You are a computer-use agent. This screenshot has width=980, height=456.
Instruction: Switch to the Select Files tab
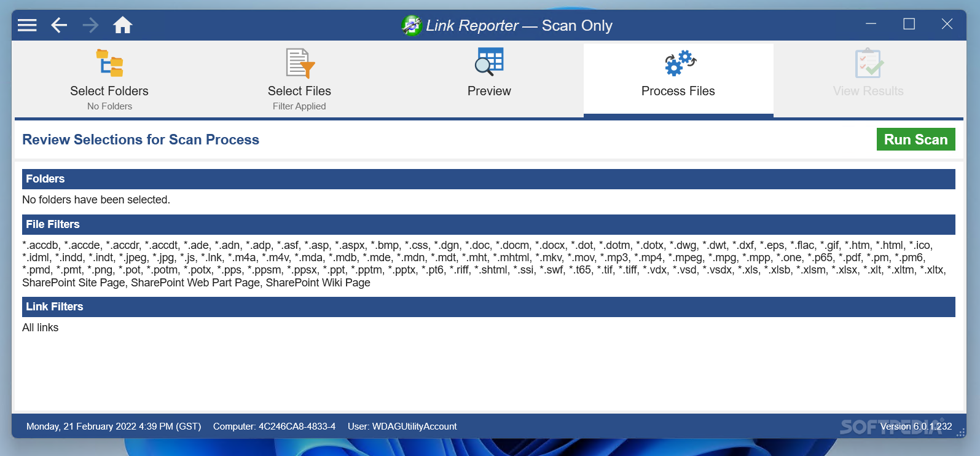[x=299, y=79]
